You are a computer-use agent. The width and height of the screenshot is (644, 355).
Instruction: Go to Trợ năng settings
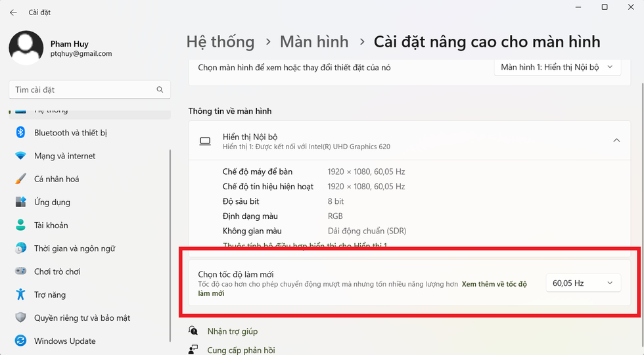(89, 295)
